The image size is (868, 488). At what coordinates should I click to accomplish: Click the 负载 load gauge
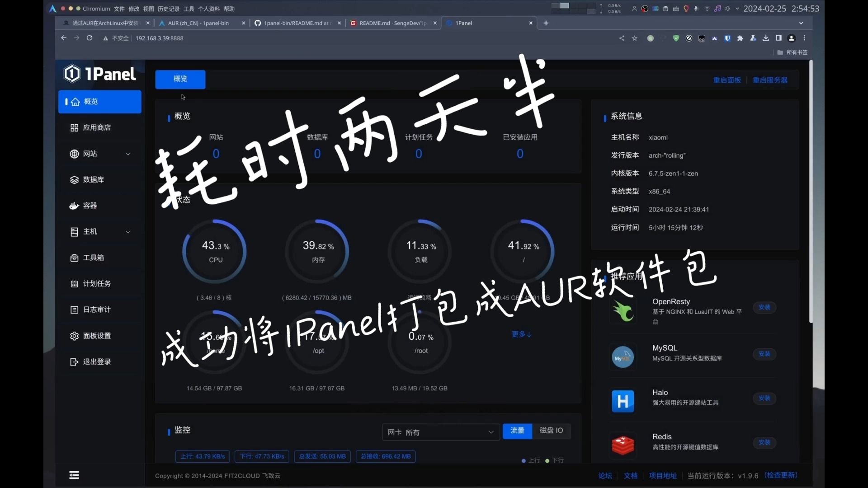point(420,252)
